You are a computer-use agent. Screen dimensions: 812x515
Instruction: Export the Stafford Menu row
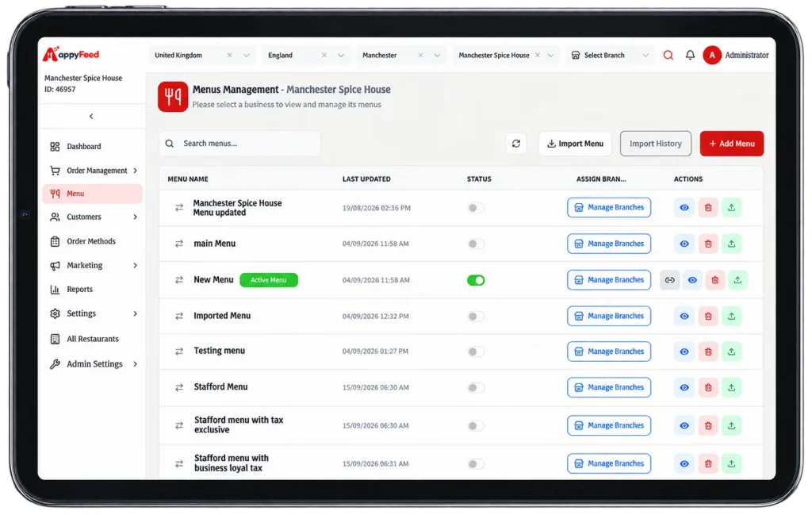(731, 387)
